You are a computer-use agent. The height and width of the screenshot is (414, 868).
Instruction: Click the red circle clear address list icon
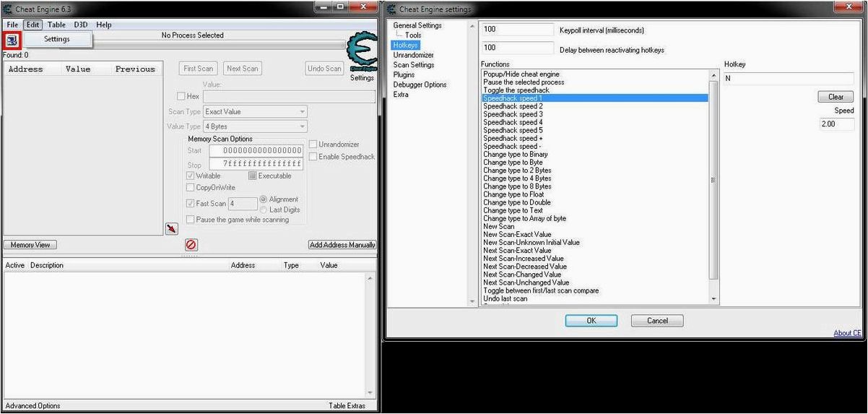pos(191,245)
